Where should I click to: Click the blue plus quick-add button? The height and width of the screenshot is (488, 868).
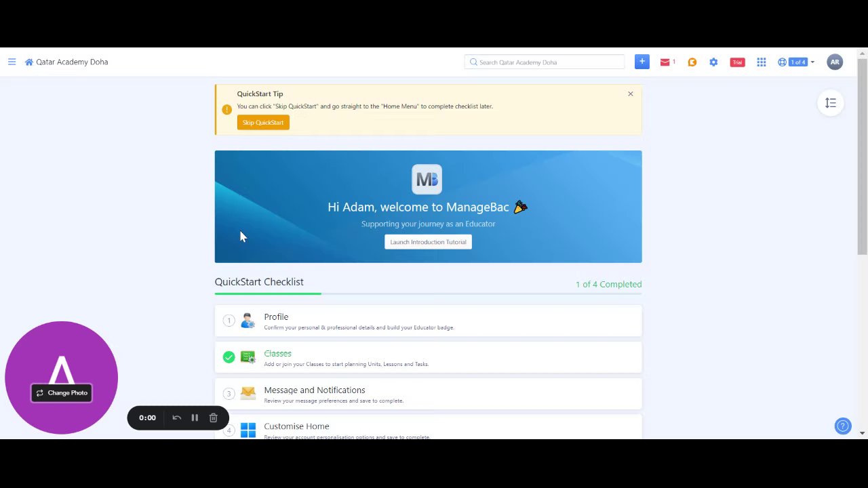[642, 62]
